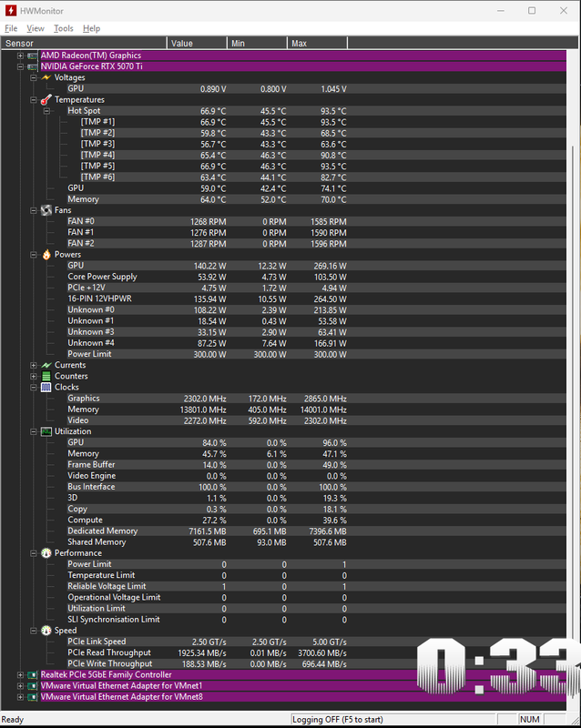This screenshot has width=581, height=728.
Task: Expand the VMware VMnet8 adapter node
Action: tap(20, 697)
